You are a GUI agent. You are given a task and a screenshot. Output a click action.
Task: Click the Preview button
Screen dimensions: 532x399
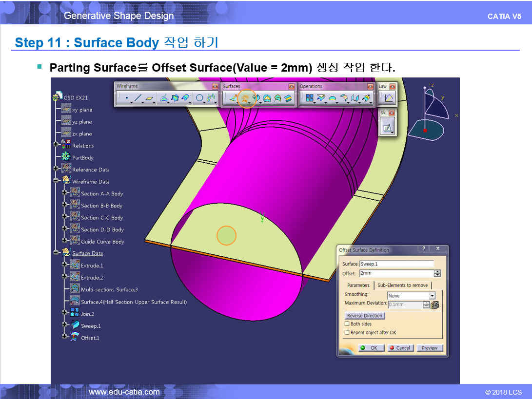(x=430, y=348)
